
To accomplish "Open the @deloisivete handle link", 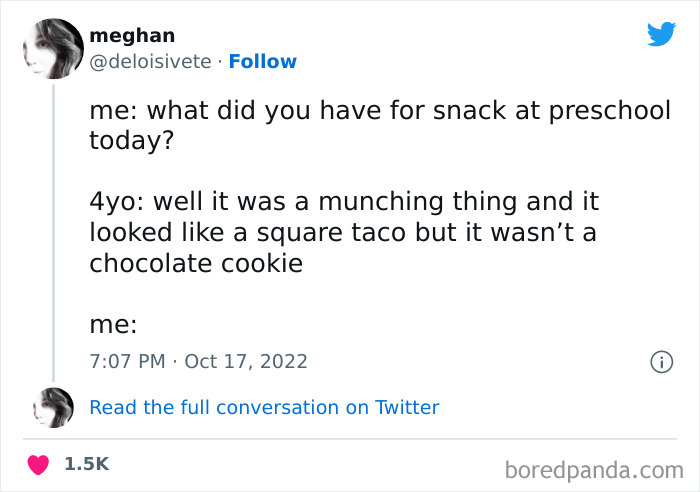I will 150,62.
